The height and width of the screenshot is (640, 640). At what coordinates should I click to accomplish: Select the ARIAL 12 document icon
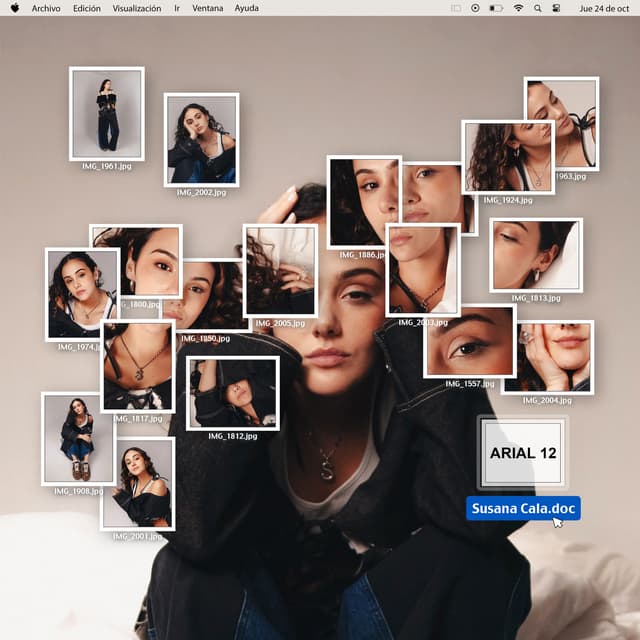coord(522,452)
